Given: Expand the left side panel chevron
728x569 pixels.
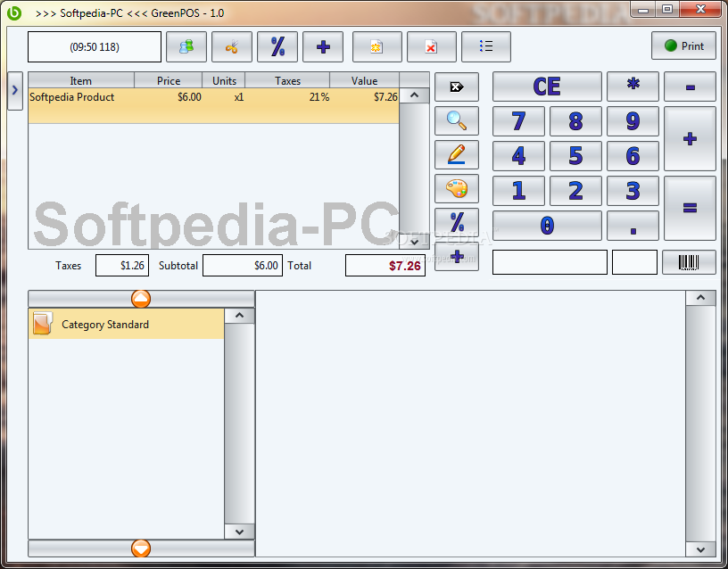Looking at the screenshot, I should 15,90.
